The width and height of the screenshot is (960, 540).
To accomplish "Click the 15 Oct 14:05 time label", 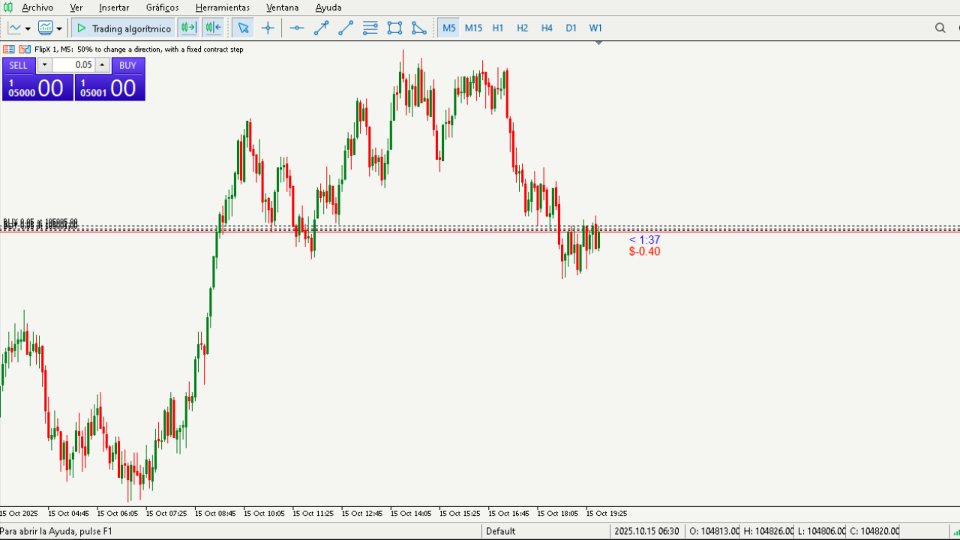I will click(411, 514).
